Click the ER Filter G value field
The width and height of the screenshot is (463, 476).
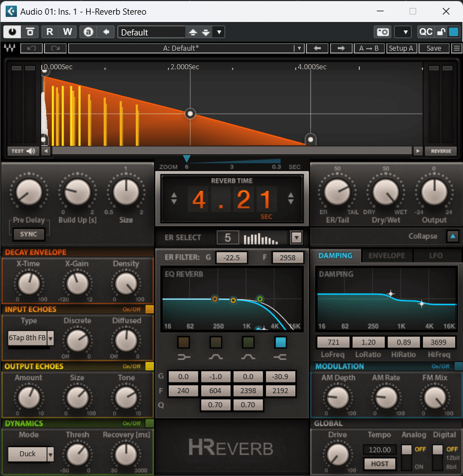pyautogui.click(x=231, y=258)
